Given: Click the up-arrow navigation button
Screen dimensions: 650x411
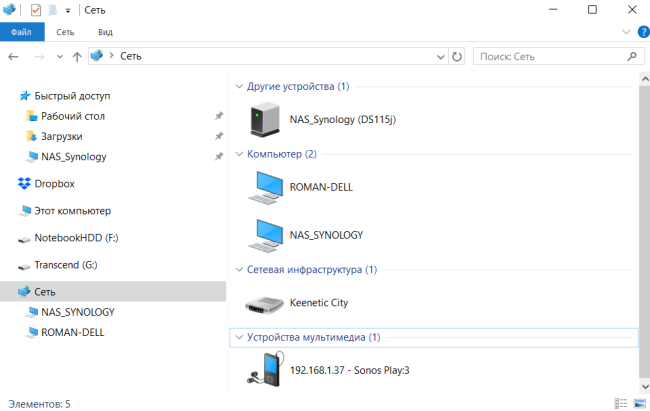Looking at the screenshot, I should [x=77, y=57].
